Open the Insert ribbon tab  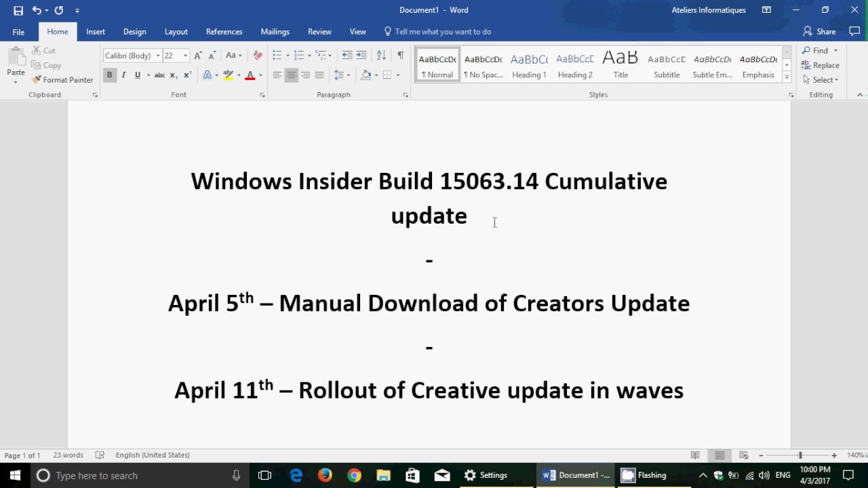(96, 32)
